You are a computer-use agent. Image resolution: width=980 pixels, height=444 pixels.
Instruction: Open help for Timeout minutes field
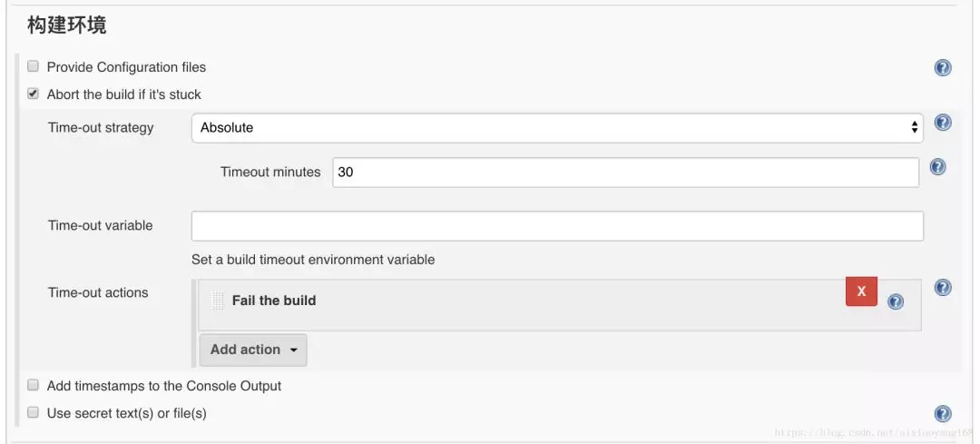point(938,167)
